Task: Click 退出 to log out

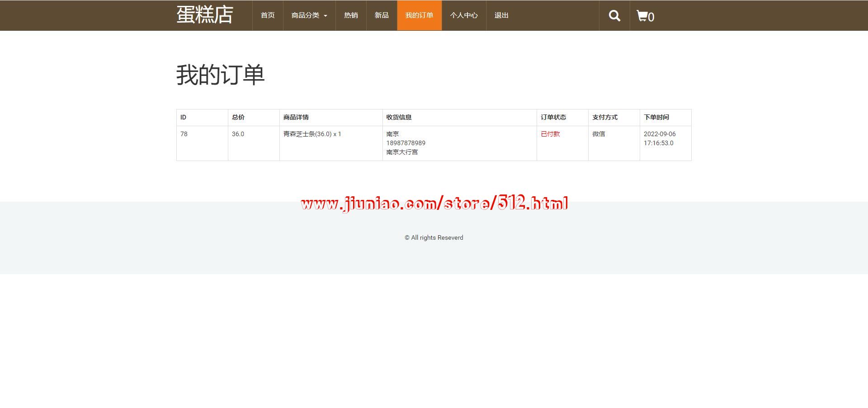Action: coord(501,15)
